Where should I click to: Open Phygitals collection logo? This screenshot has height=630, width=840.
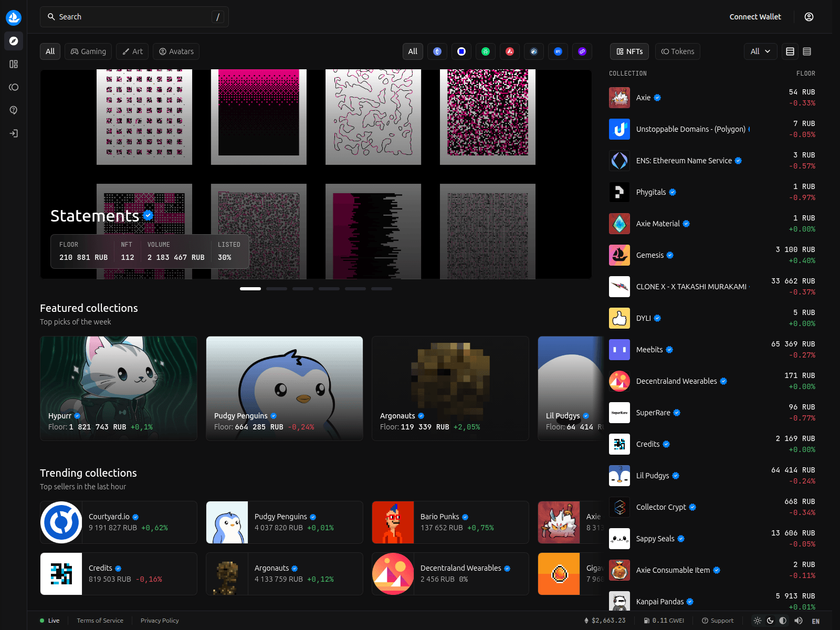[x=619, y=192]
